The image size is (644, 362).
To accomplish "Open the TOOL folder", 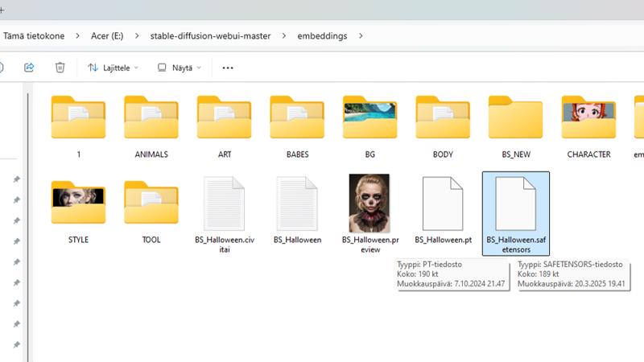I will click(151, 203).
